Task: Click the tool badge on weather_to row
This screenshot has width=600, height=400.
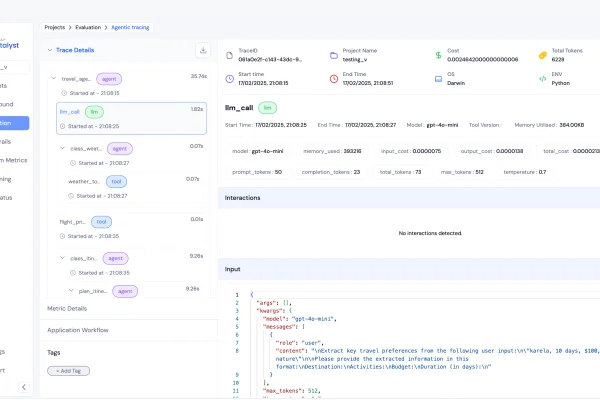Action: coord(116,181)
